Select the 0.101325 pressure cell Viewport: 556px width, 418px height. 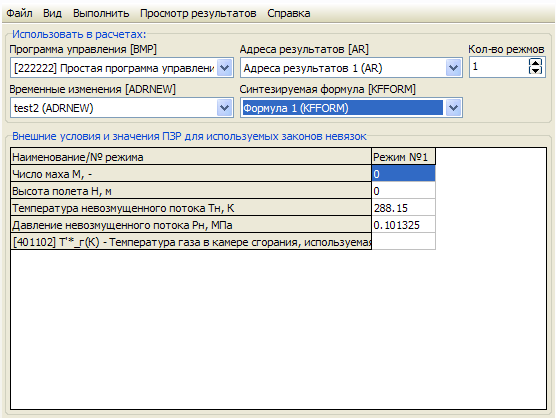(x=404, y=225)
